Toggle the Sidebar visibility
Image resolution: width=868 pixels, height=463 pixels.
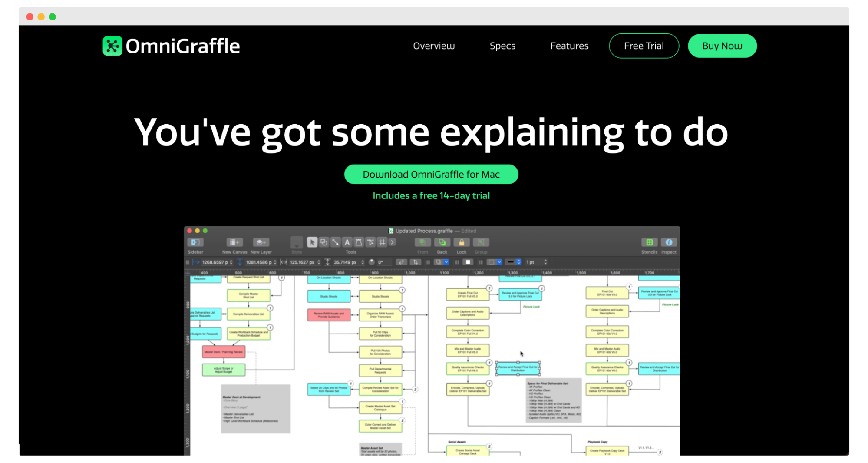point(195,242)
